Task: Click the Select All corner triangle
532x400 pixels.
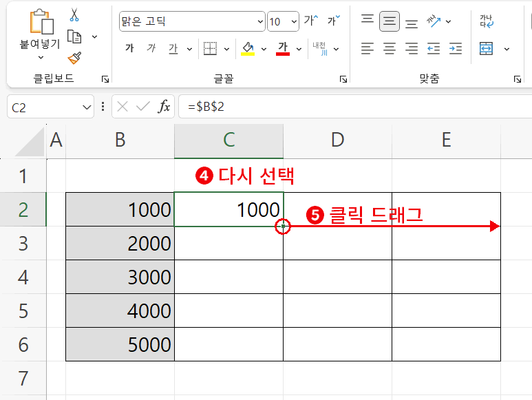Action: (x=30, y=142)
